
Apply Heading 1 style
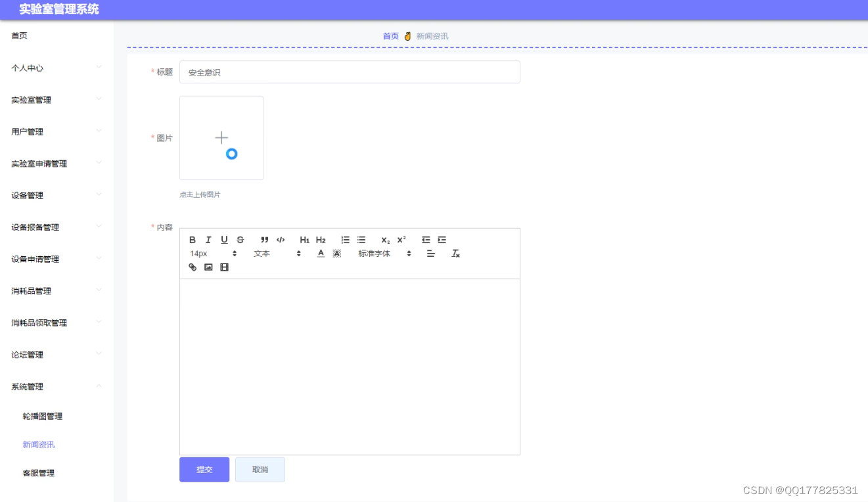tap(305, 240)
